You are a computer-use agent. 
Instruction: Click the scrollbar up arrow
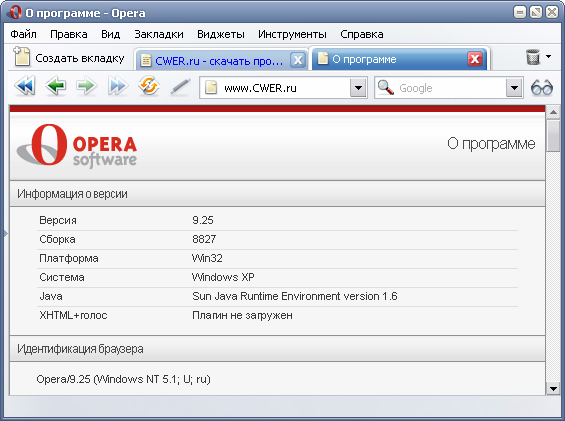coord(553,113)
